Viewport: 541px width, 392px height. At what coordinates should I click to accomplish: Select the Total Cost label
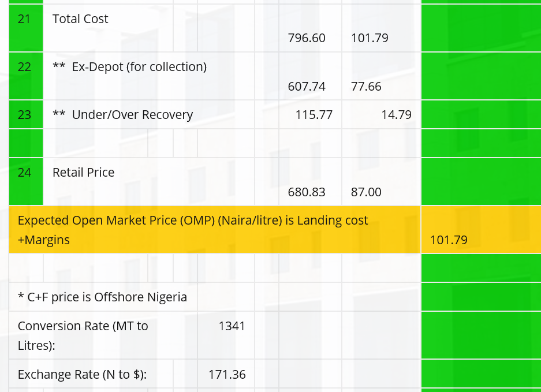80,19
